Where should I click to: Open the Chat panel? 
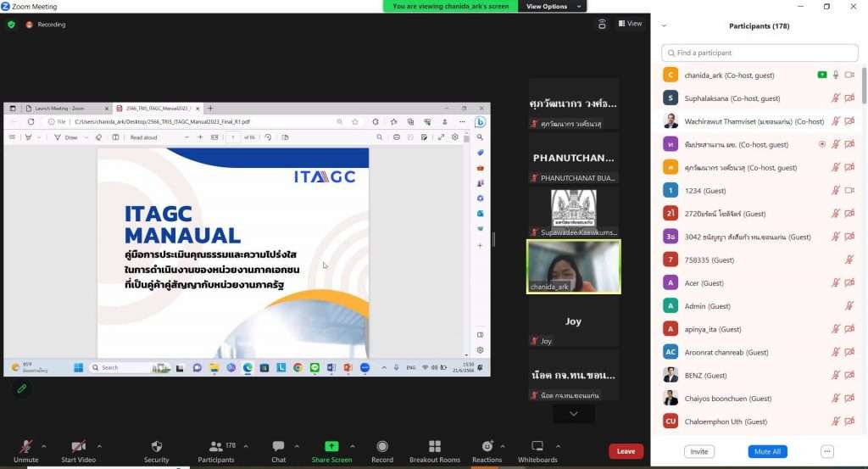[278, 451]
